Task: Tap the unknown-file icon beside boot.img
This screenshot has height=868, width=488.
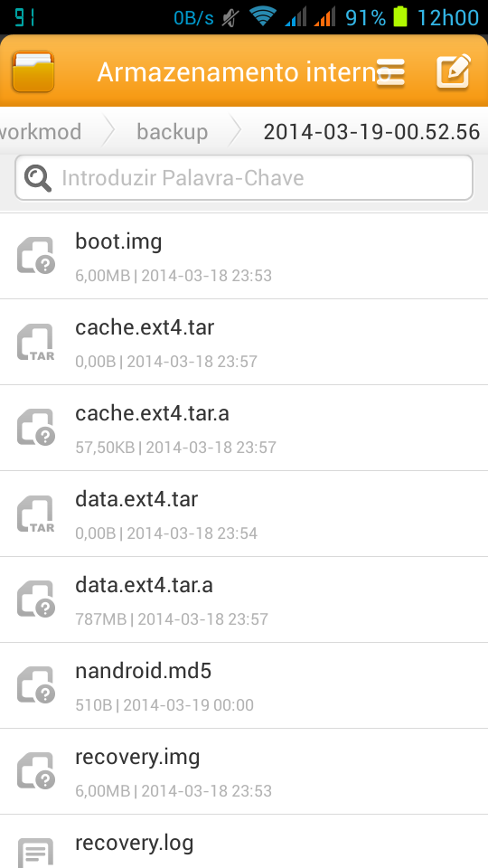Action: pos(36,256)
